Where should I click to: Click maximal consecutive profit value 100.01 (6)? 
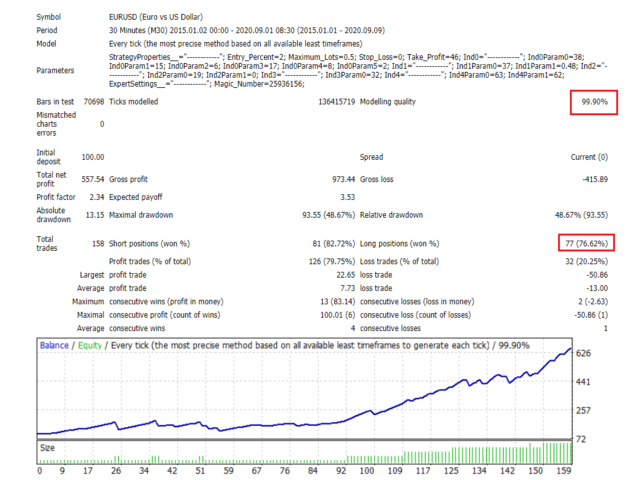pyautogui.click(x=338, y=315)
